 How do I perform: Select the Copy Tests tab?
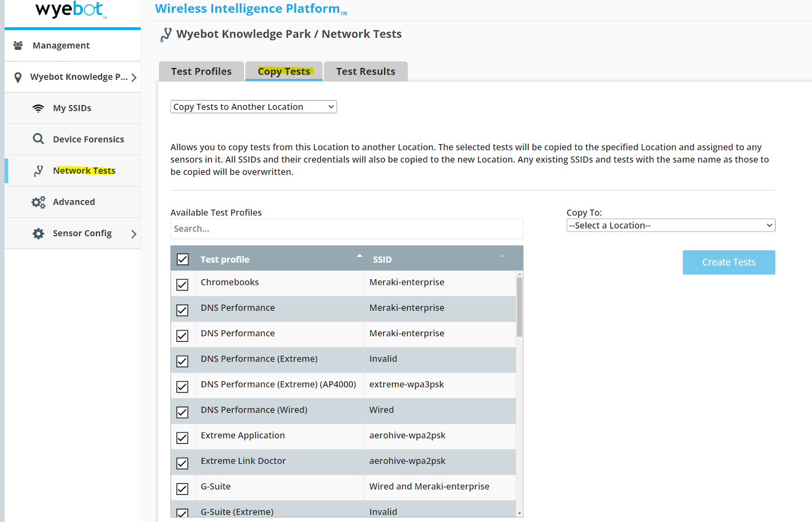tap(284, 72)
